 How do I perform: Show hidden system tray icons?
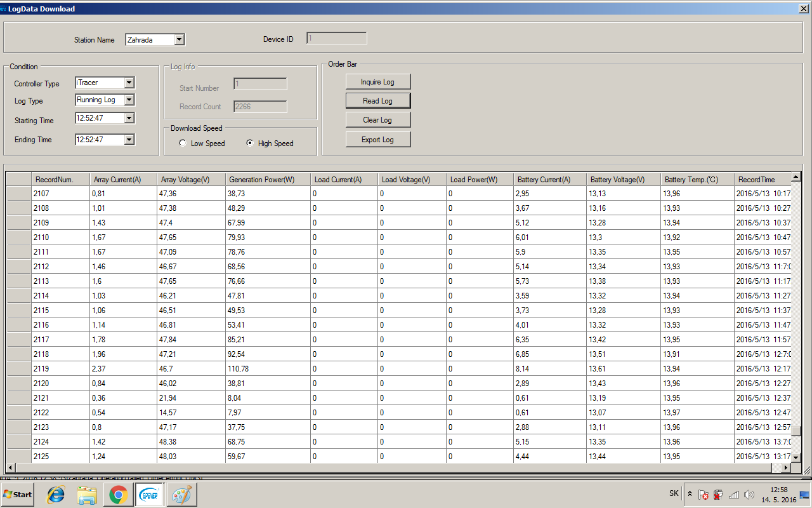click(690, 494)
